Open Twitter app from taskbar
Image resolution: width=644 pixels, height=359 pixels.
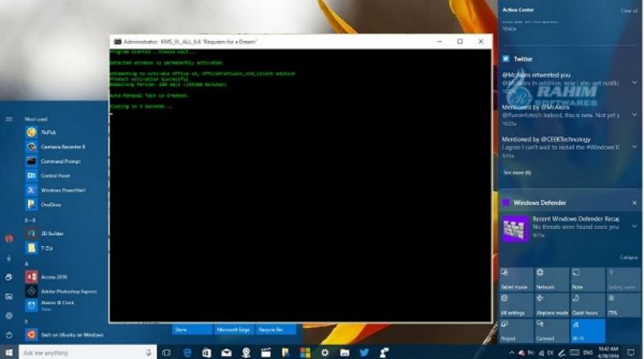364,352
